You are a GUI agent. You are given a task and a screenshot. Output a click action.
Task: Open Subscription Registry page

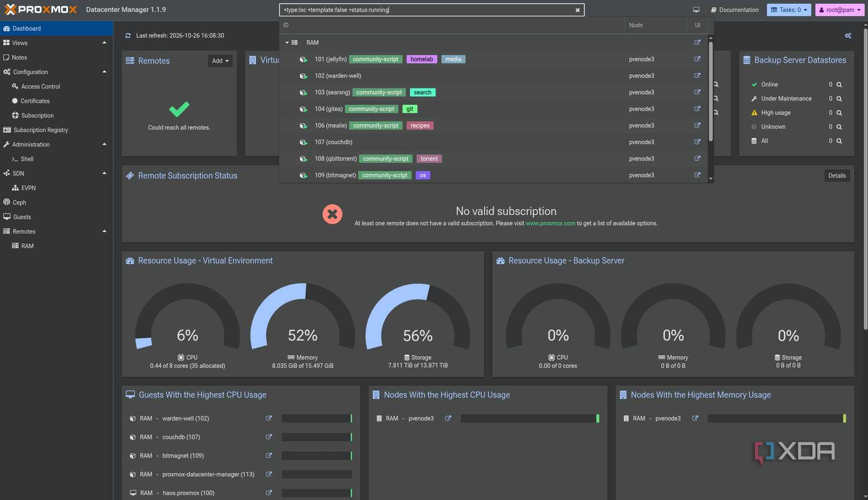coord(56,130)
